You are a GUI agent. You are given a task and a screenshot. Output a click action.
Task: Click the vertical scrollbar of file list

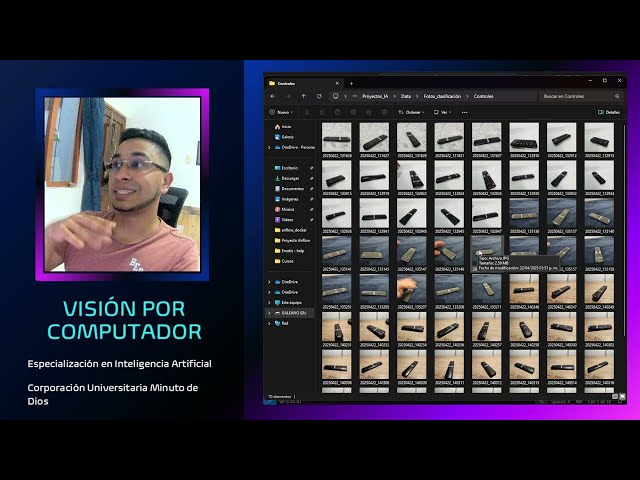point(624,231)
